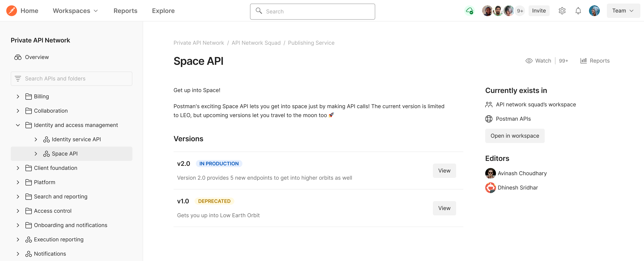Collapse Identity and access management folder
Viewport: 644px width, 261px height.
coord(17,125)
